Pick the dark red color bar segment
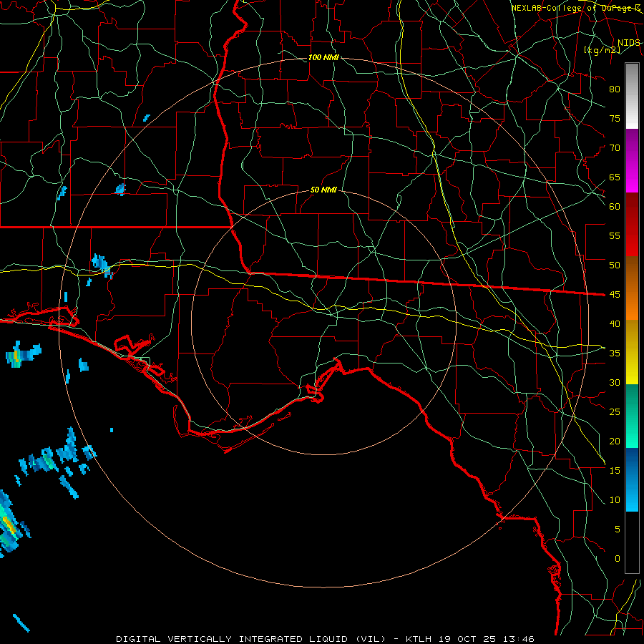644x644 pixels. click(632, 225)
